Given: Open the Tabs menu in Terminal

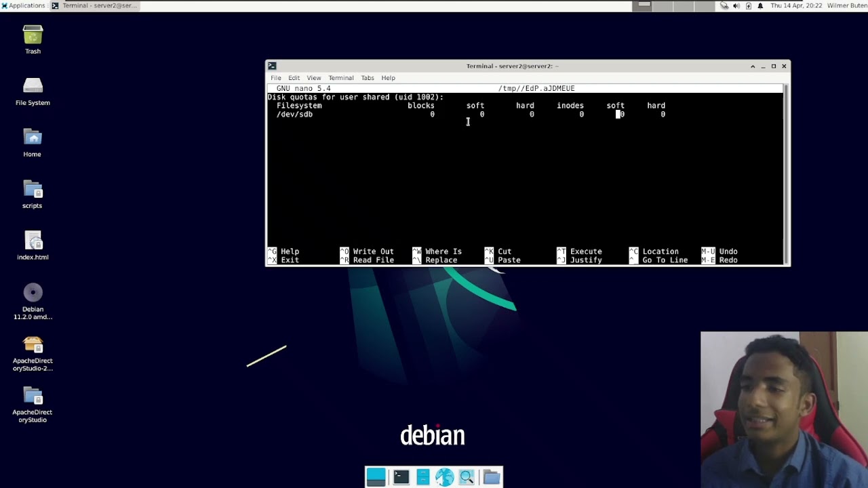Looking at the screenshot, I should point(368,78).
